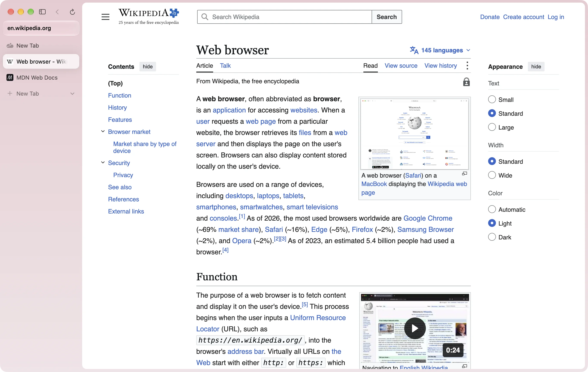Image resolution: width=588 pixels, height=372 pixels.
Task: Enlarge the Safari screenshot using the expand icon
Action: click(x=464, y=173)
